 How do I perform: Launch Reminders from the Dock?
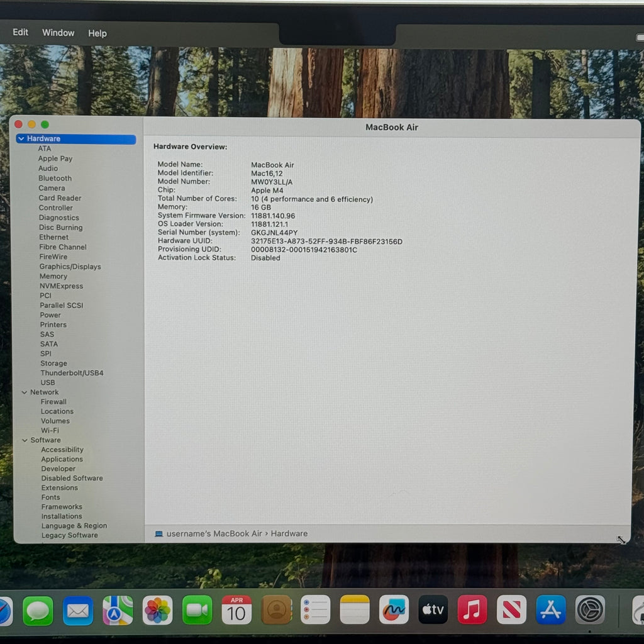tap(316, 609)
